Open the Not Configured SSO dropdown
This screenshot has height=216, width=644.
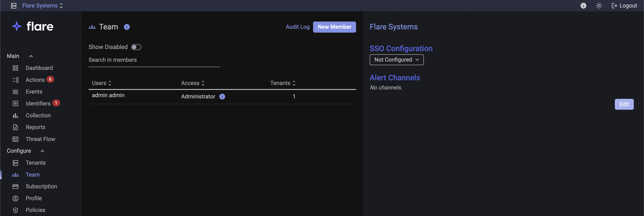tap(397, 60)
